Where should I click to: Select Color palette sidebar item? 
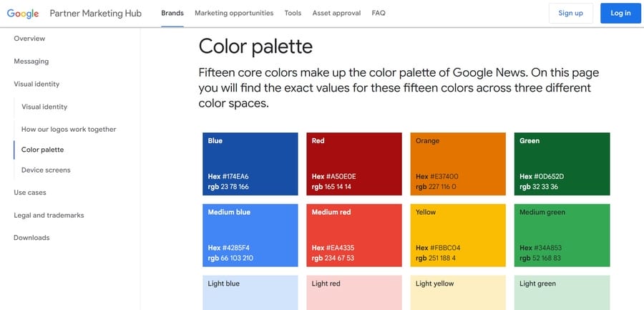click(x=43, y=150)
